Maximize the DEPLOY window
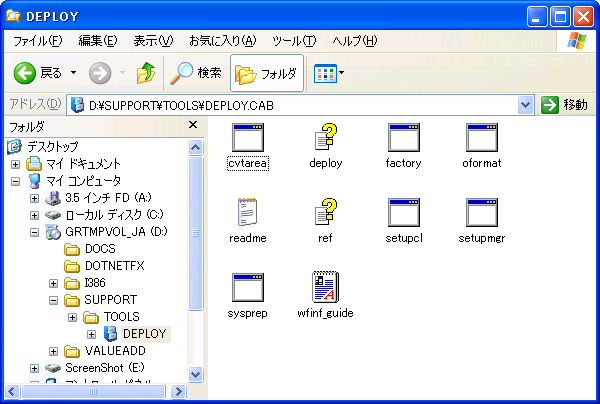The image size is (600, 404). 560,16
